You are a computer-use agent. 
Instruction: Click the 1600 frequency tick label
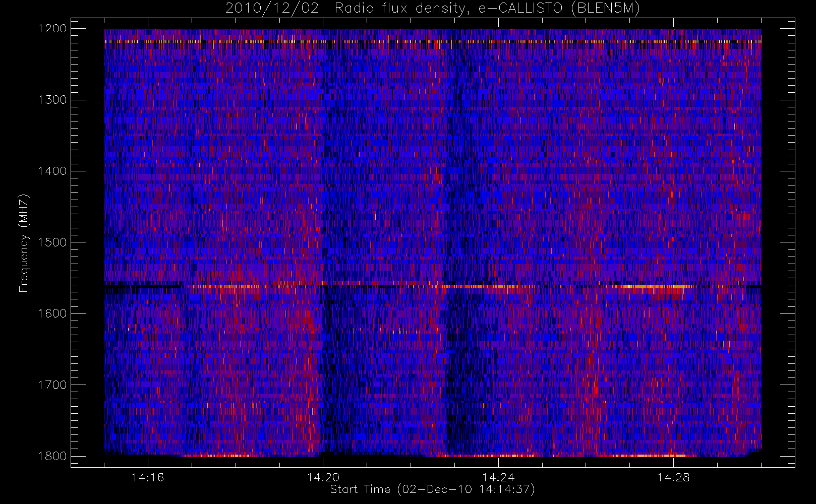click(52, 313)
